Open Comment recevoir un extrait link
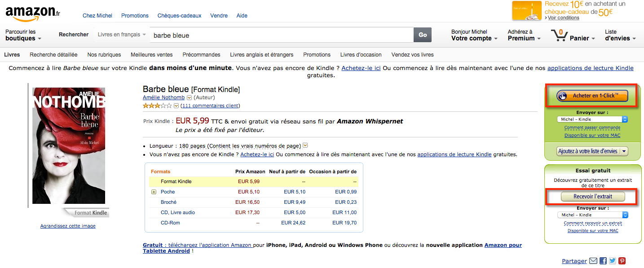 (593, 223)
